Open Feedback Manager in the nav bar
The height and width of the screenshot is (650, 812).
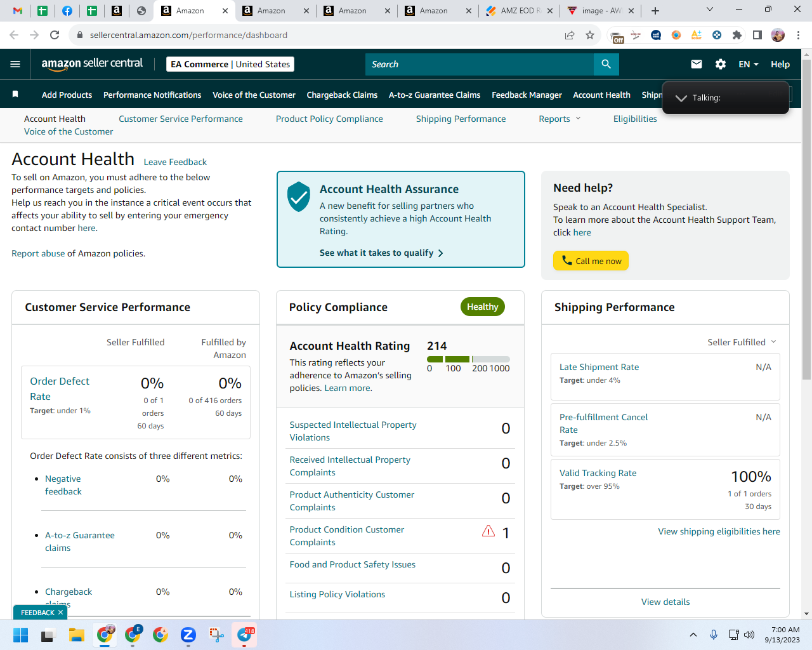(x=527, y=95)
